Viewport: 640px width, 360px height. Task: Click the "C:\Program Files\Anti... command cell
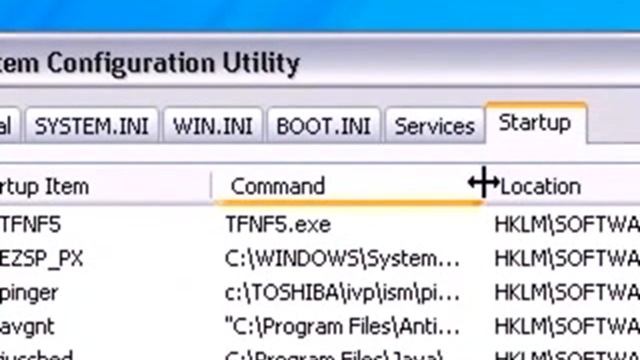342,327
